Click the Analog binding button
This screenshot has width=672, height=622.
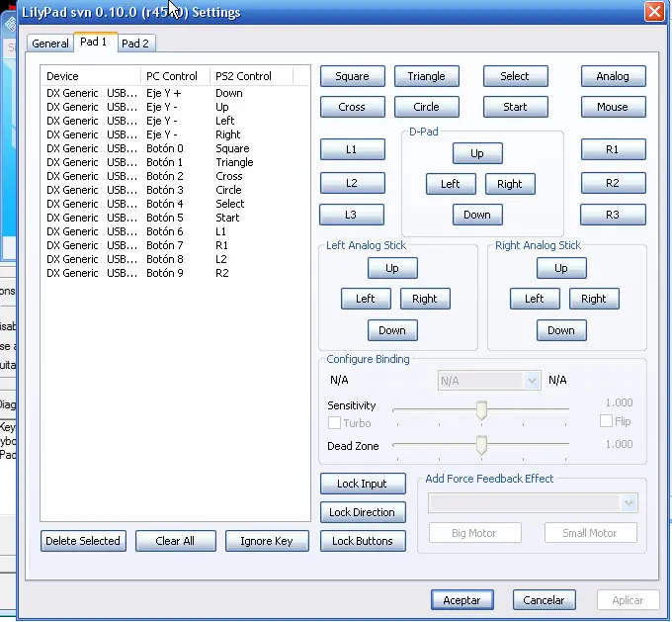pos(613,76)
